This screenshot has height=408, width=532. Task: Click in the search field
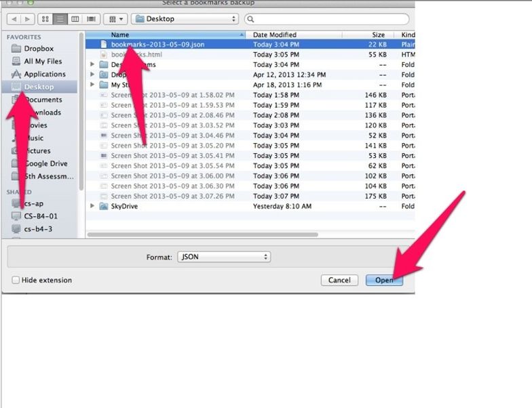pos(329,19)
